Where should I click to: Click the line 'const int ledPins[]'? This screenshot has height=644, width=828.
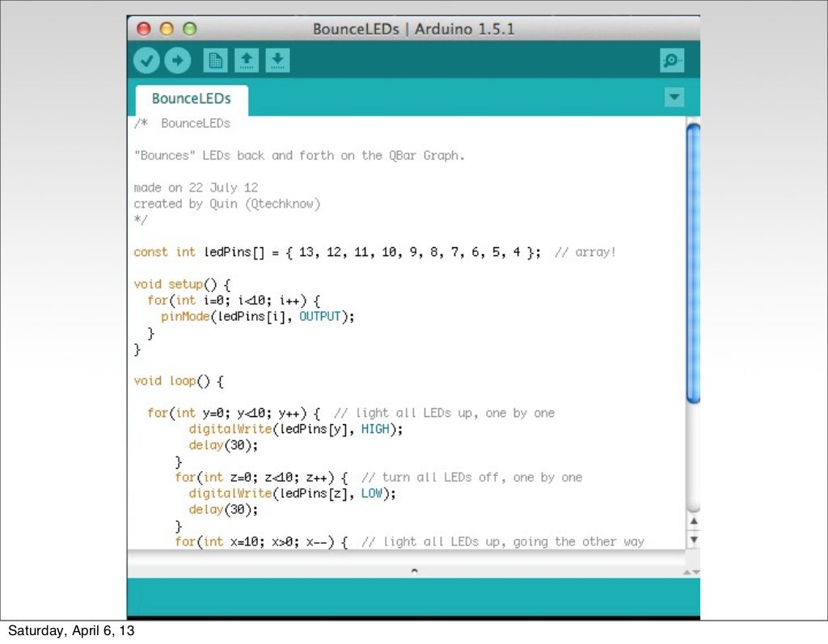337,252
